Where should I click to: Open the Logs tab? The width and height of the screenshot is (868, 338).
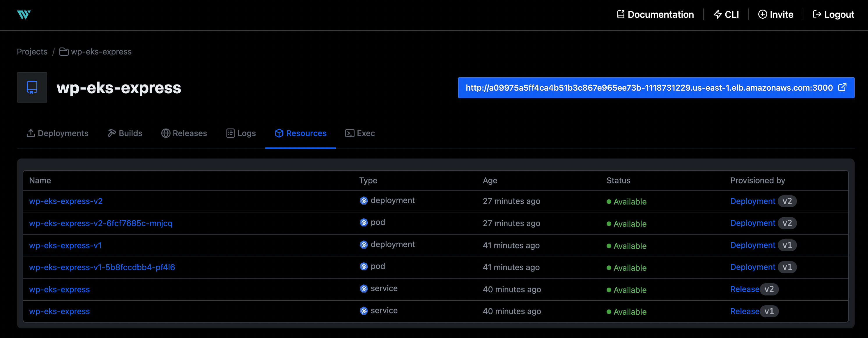click(x=241, y=133)
